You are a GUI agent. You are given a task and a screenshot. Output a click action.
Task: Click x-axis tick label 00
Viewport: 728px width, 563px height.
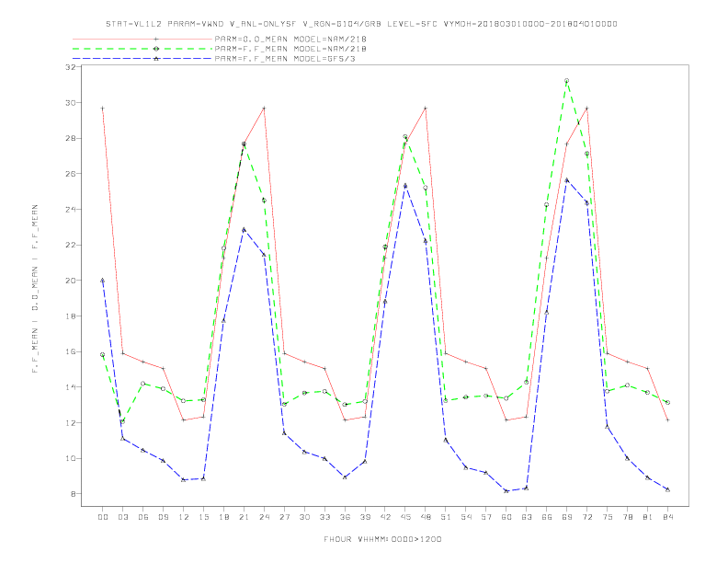pyautogui.click(x=103, y=517)
